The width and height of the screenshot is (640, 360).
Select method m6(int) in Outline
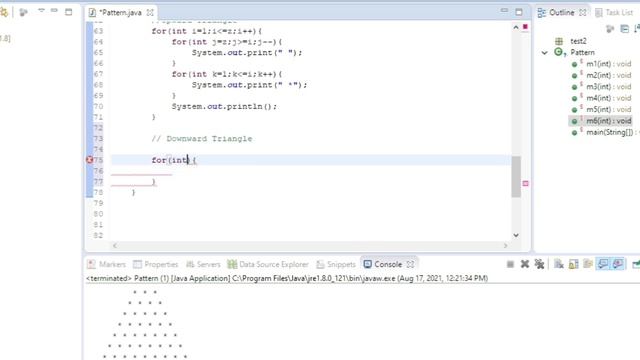602,121
